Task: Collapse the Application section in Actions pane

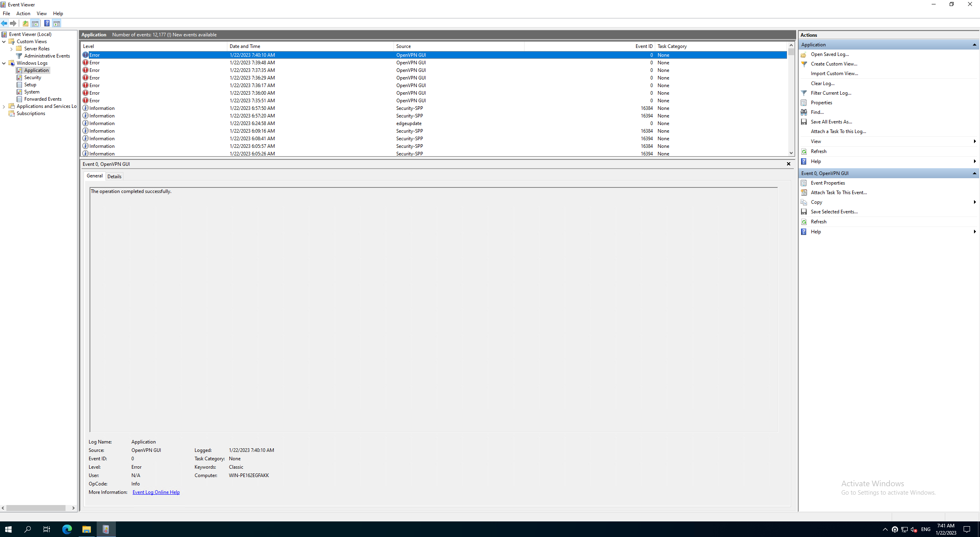Action: (x=974, y=44)
